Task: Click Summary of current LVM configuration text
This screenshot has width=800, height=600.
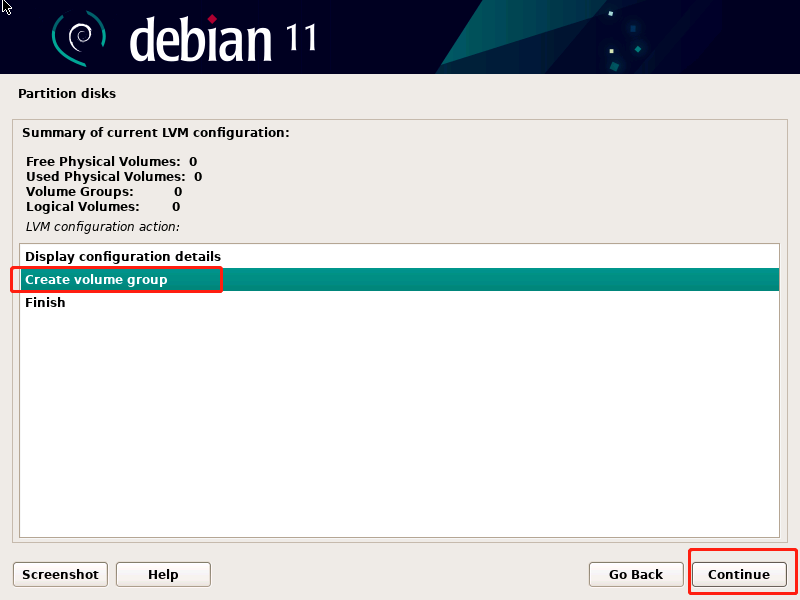Action: [x=156, y=133]
